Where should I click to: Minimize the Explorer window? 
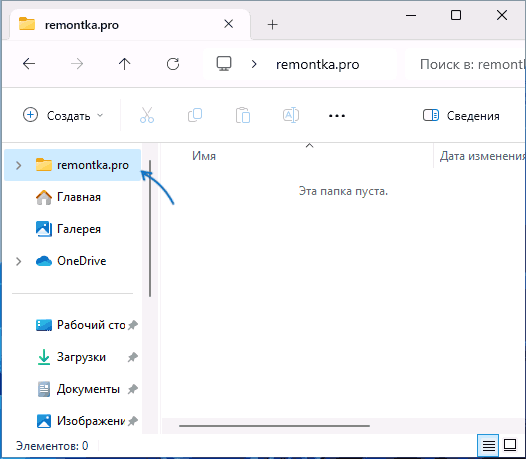point(411,15)
